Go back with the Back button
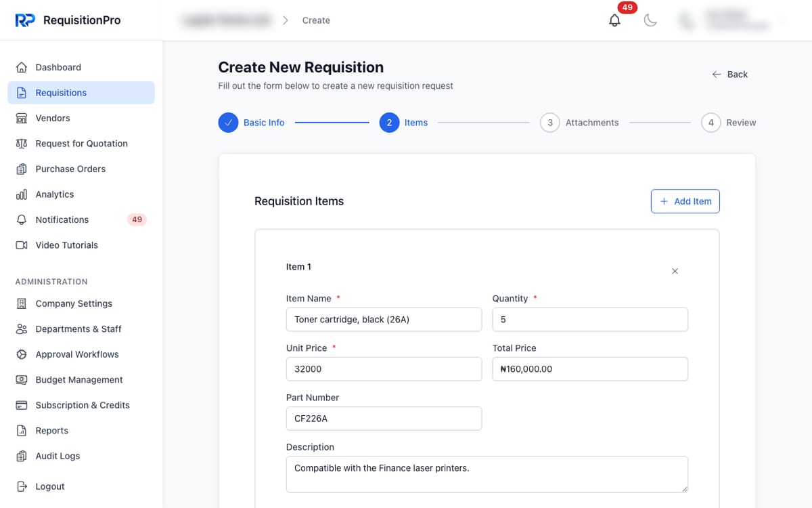Viewport: 812px width, 508px height. click(x=729, y=75)
